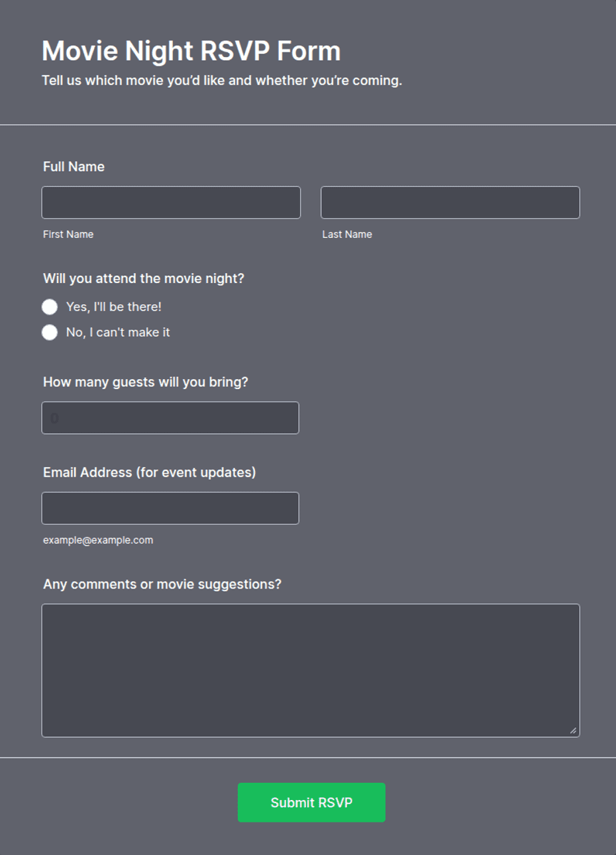616x855 pixels.
Task: Select the "No, I can't make it" radio button
Action: click(x=50, y=333)
